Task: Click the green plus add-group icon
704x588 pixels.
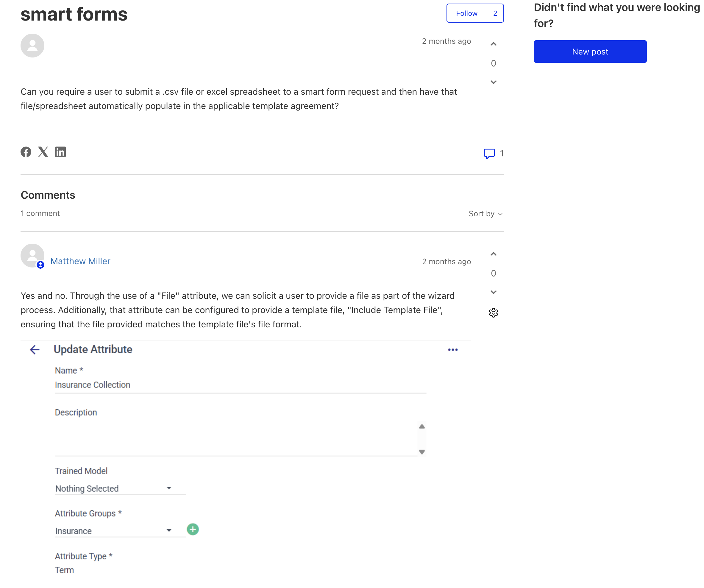Action: [192, 529]
